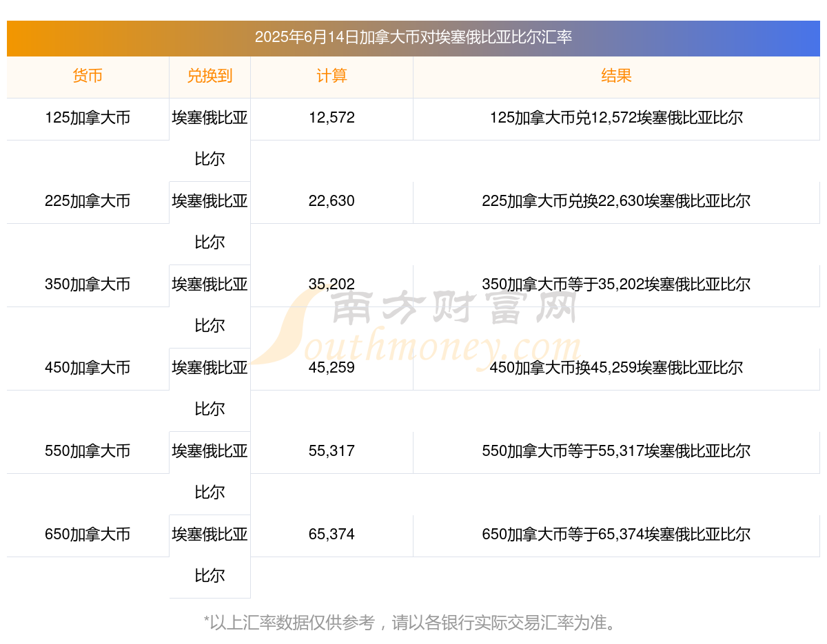Screen dimensions: 827x644
Task: Click the value 35,202 in 计算 column
Action: tap(331, 284)
